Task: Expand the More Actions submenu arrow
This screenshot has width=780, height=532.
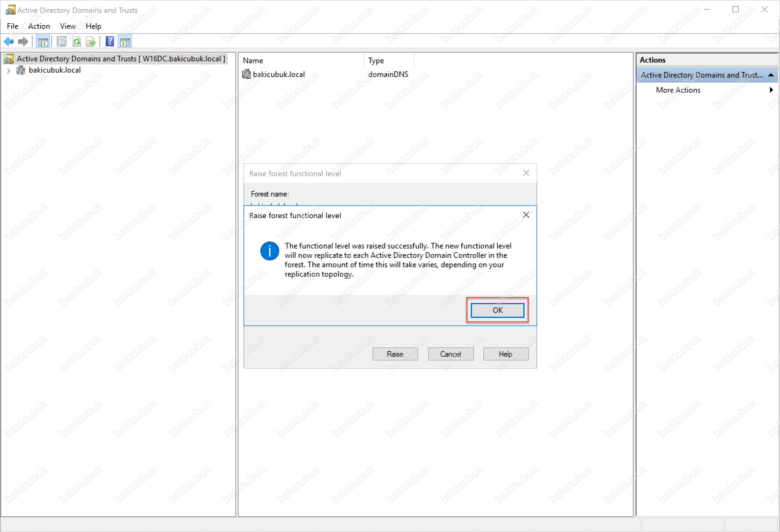Action: click(x=771, y=90)
